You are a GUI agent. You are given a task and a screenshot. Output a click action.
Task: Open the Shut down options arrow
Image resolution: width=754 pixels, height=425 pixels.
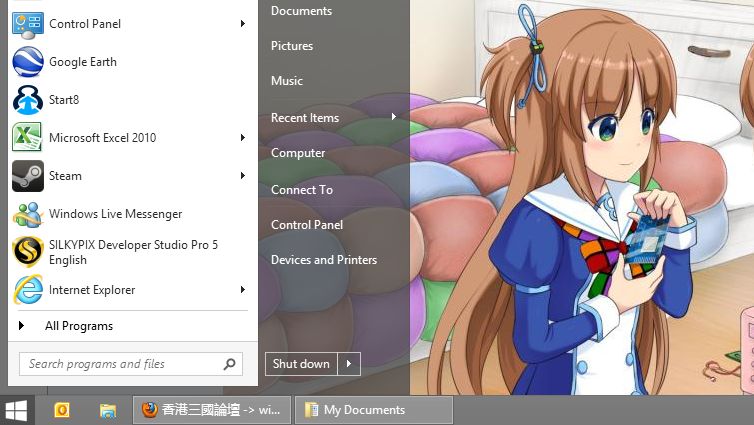tap(349, 364)
